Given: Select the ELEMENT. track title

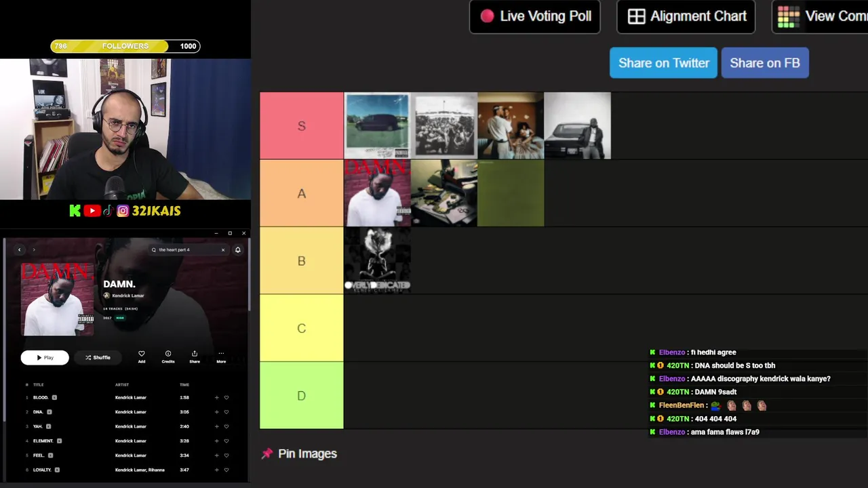Looking at the screenshot, I should pyautogui.click(x=43, y=441).
